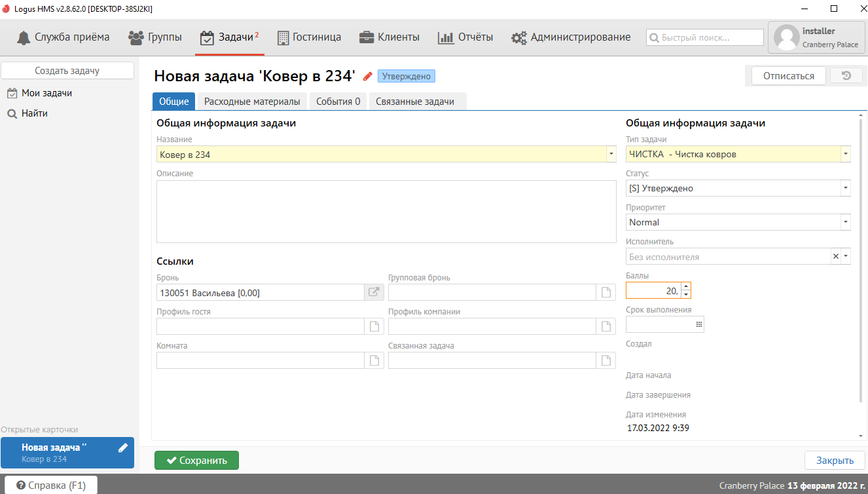Open the calendar picker for Срок выполнения
The height and width of the screenshot is (494, 868).
point(698,324)
